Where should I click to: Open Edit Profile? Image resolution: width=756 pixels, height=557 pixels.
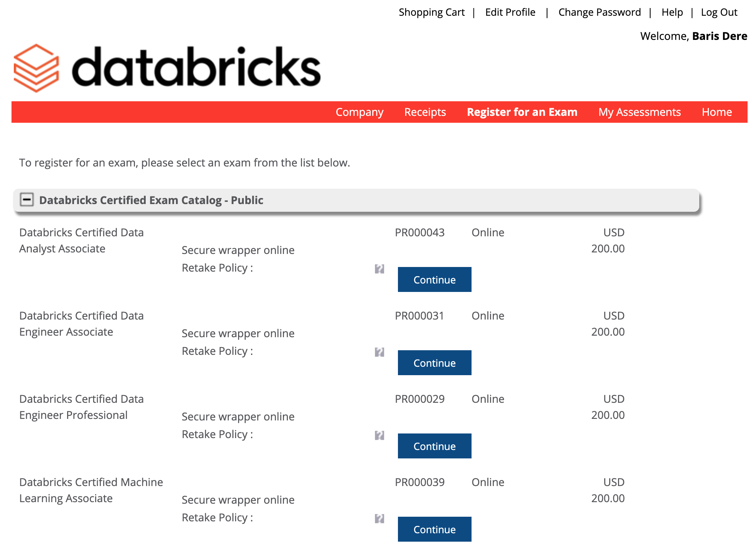click(x=510, y=12)
